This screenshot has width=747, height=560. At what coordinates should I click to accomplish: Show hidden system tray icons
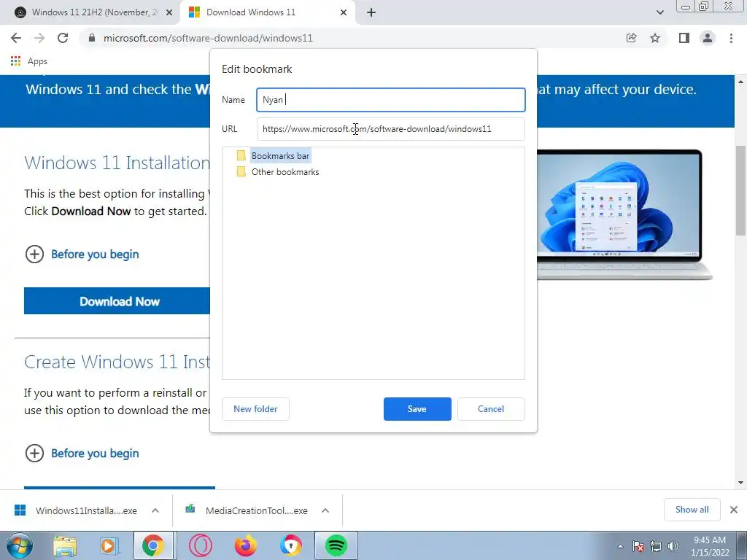click(620, 546)
